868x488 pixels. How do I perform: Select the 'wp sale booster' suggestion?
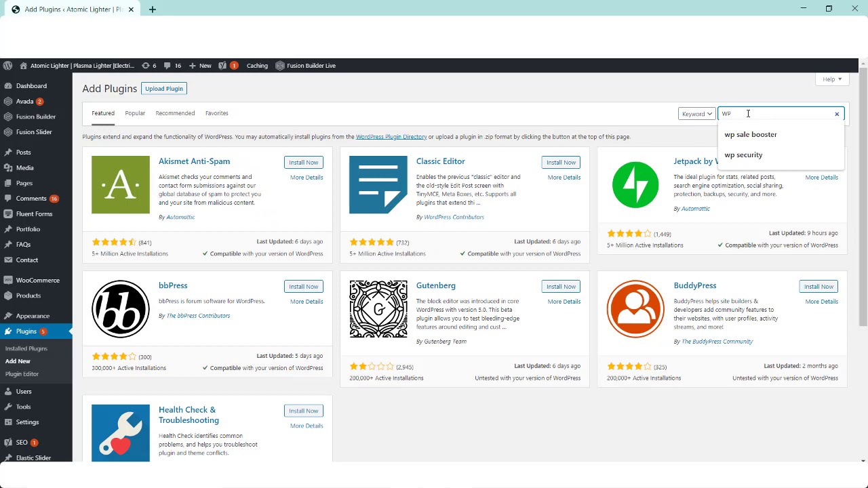tap(751, 134)
